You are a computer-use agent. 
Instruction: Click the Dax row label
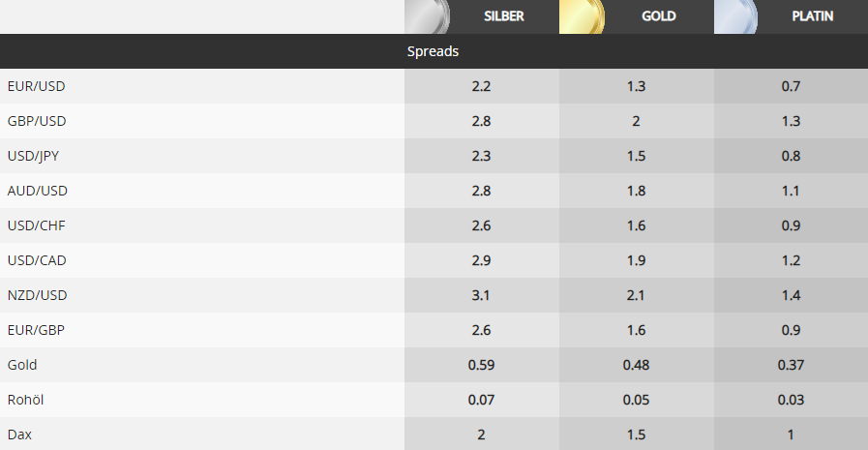click(x=19, y=435)
